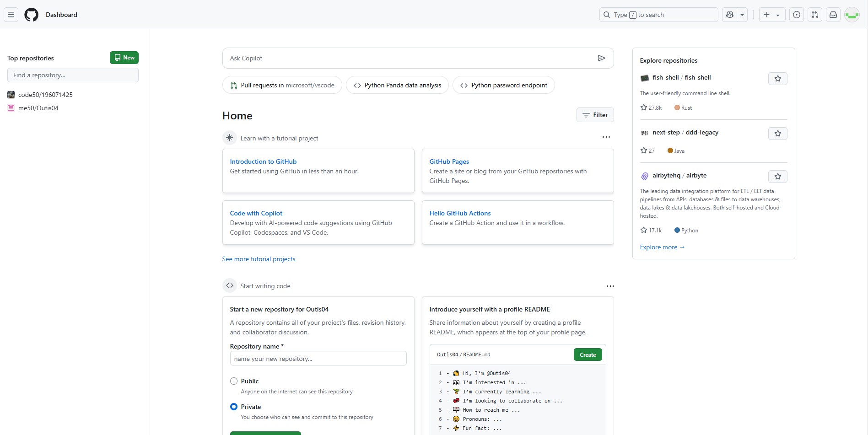
Task: Open the hamburger navigation menu
Action: coord(11,15)
